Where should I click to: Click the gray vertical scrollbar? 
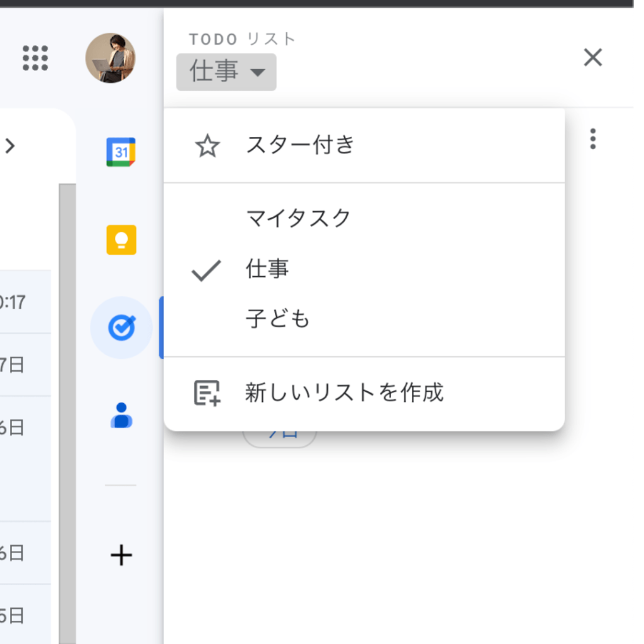(67, 409)
